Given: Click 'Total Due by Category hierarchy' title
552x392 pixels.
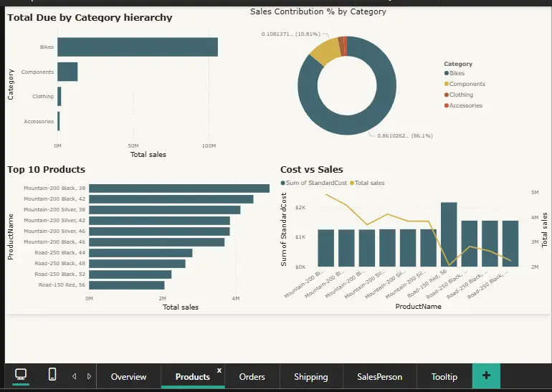Looking at the screenshot, I should [90, 18].
